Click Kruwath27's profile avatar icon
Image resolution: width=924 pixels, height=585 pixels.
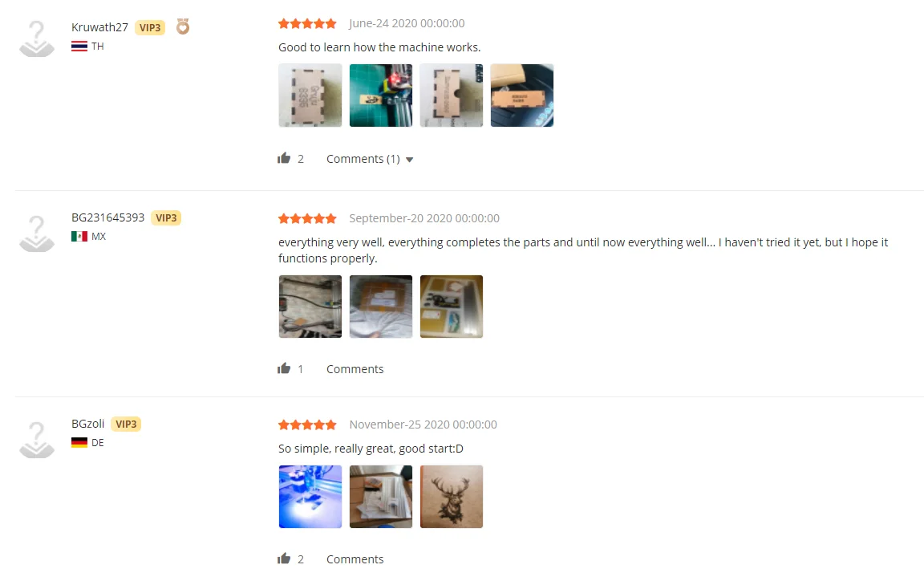click(37, 39)
